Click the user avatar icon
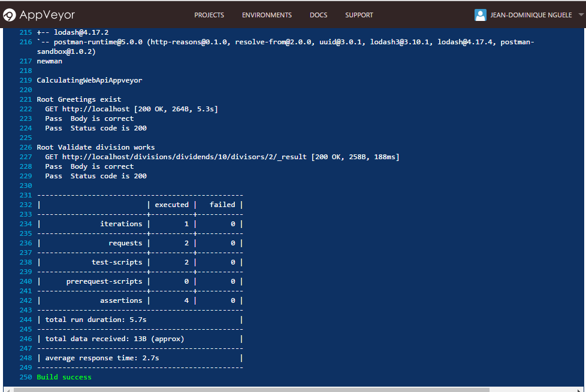 point(480,15)
